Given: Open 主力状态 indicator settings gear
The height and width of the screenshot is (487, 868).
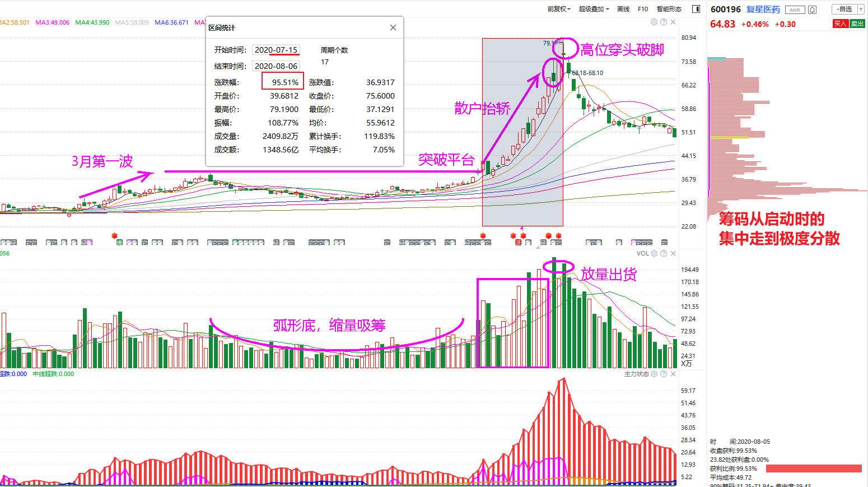Looking at the screenshot, I should click(x=654, y=374).
